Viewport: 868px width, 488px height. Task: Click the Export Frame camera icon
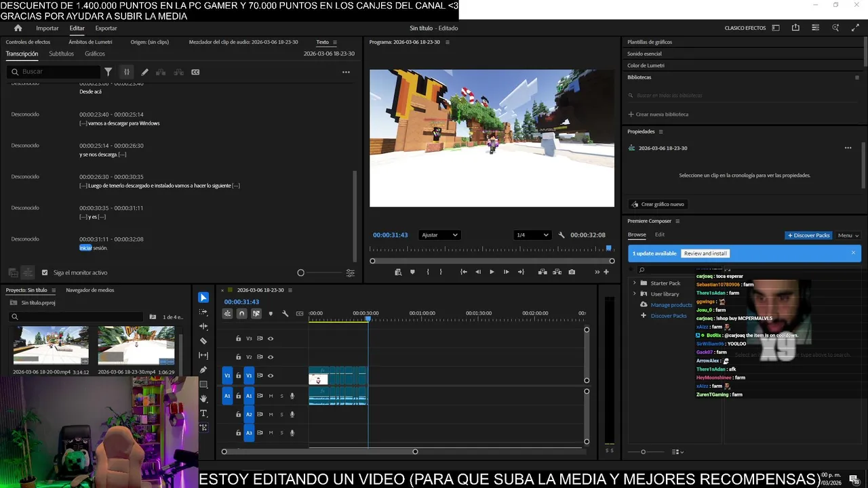point(572,272)
